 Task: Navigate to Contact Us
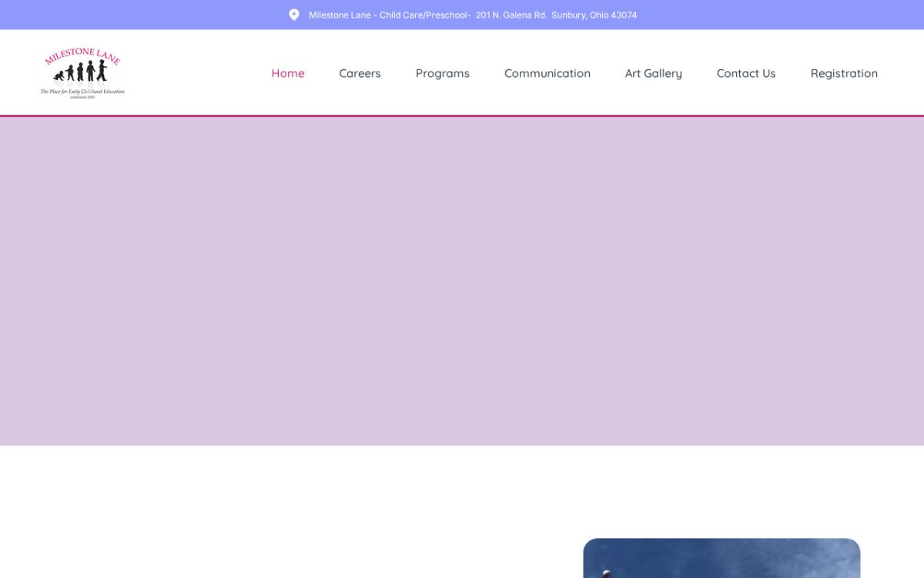[x=746, y=73]
